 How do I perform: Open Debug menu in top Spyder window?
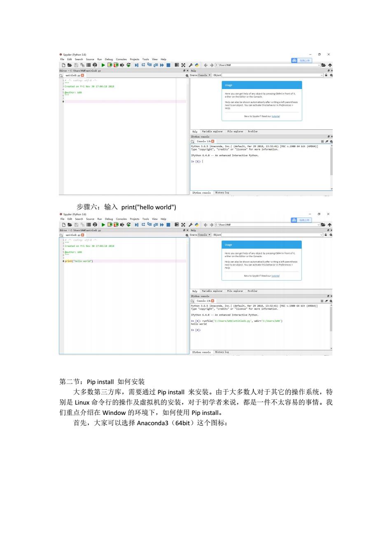109,59
